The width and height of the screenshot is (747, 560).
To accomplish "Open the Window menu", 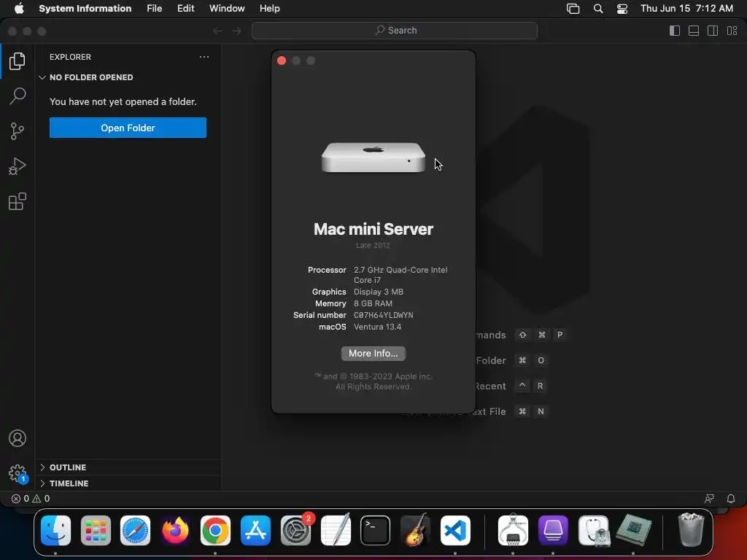I will coord(227,9).
